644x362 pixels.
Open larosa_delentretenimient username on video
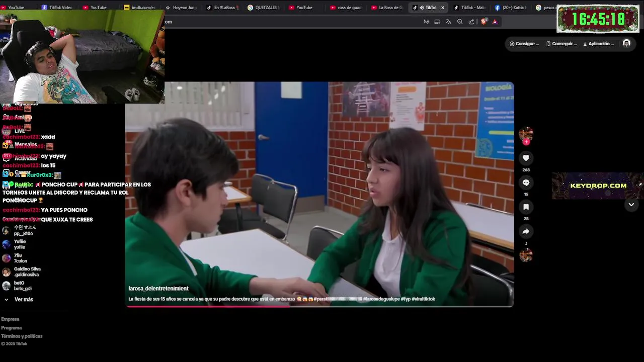158,289
